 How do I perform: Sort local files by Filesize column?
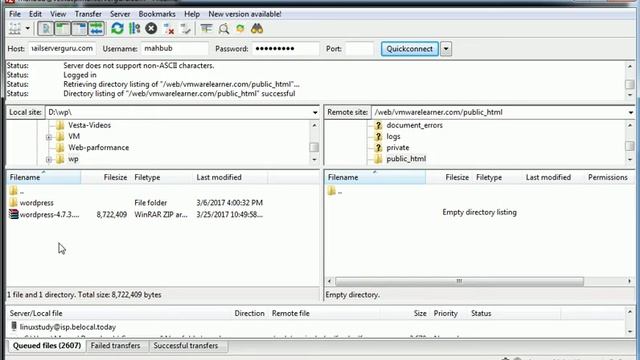tap(105, 178)
